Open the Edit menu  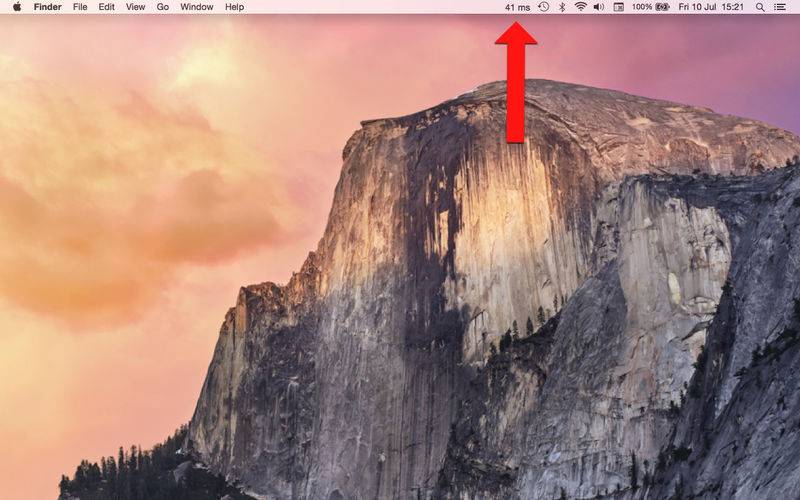click(x=106, y=7)
